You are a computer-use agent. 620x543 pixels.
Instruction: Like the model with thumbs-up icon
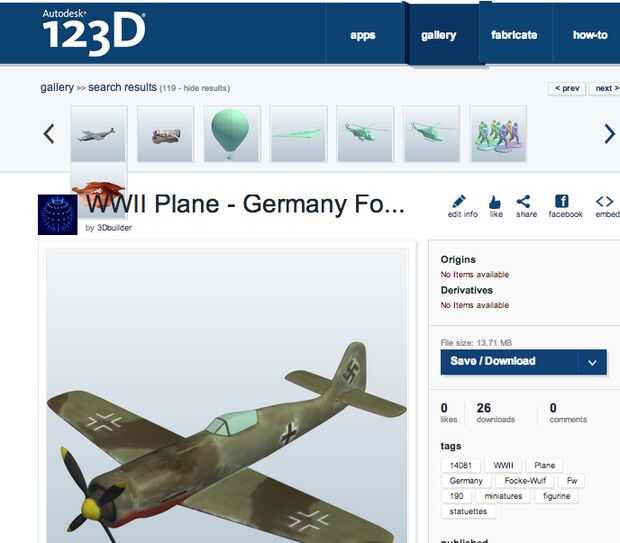495,202
